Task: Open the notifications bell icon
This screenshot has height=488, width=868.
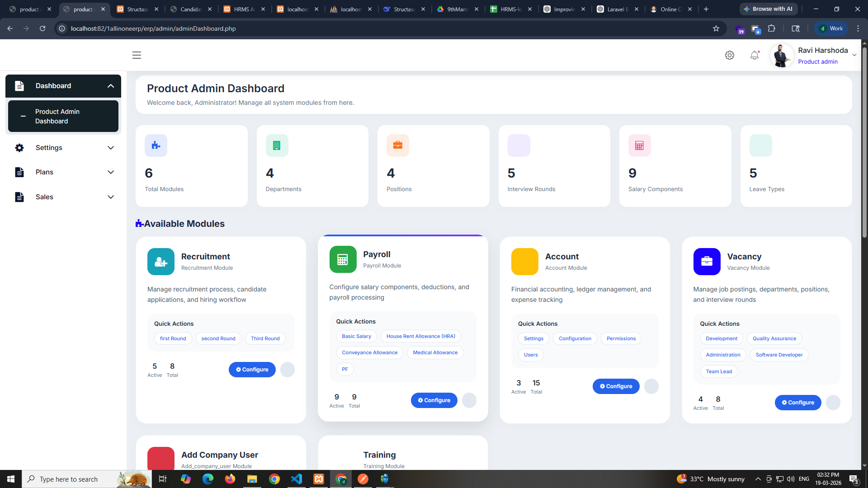Action: point(755,55)
